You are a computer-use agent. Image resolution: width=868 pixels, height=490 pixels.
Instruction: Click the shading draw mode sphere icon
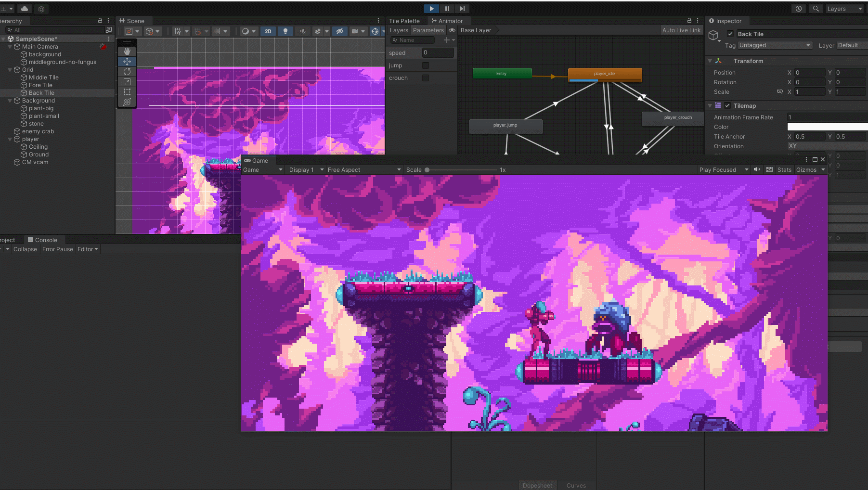(248, 31)
